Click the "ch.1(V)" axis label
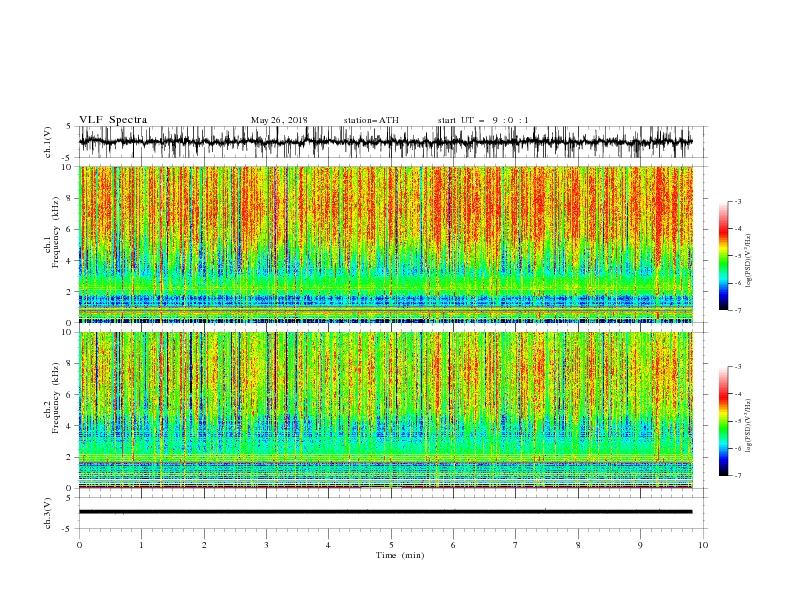Viewport: 792px width, 612px height. [48, 142]
